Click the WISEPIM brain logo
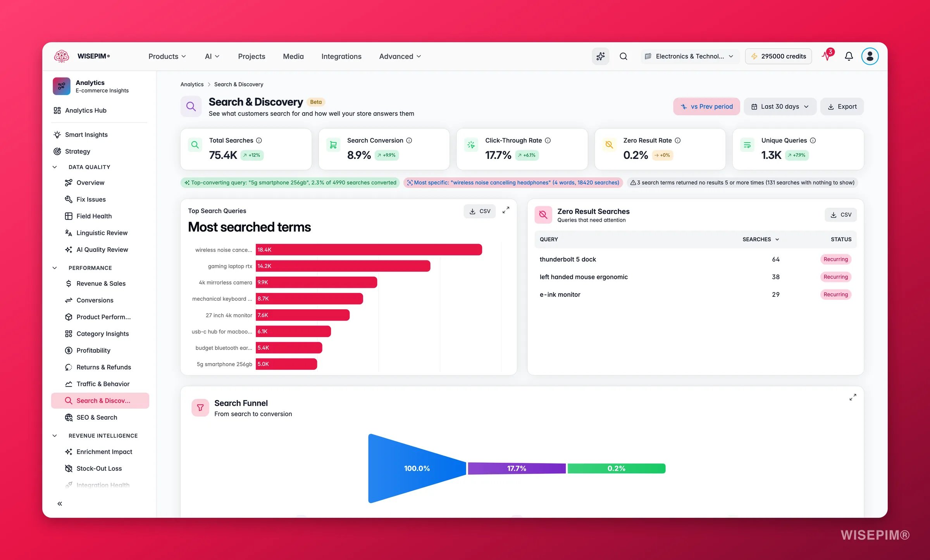 coord(62,56)
